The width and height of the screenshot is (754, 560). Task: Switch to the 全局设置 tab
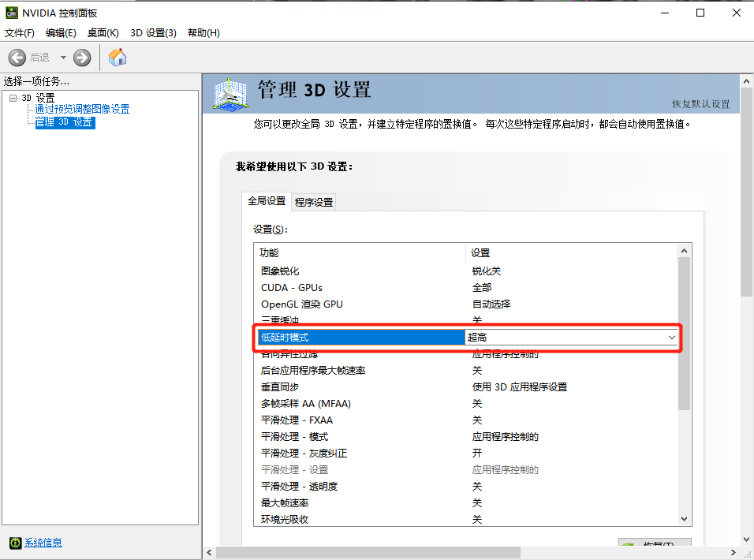point(267,201)
